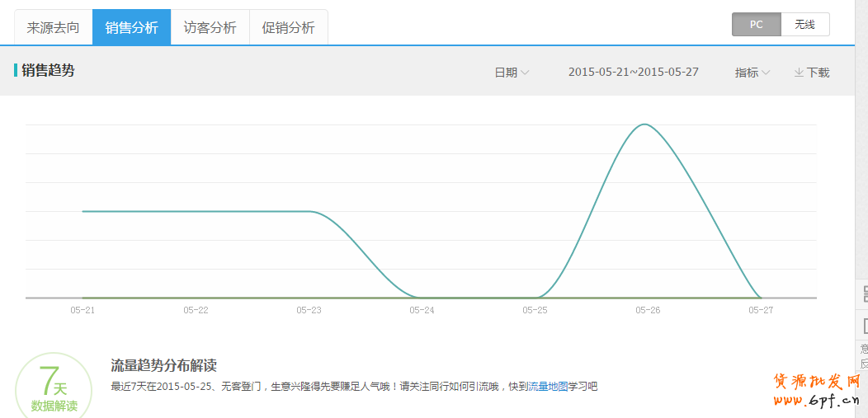The width and height of the screenshot is (868, 418).
Task: Go to the 访客分析 tab
Action: 210,28
